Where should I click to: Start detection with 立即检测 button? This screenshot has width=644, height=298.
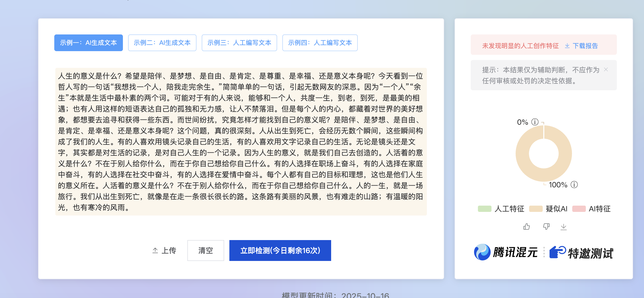coord(280,251)
